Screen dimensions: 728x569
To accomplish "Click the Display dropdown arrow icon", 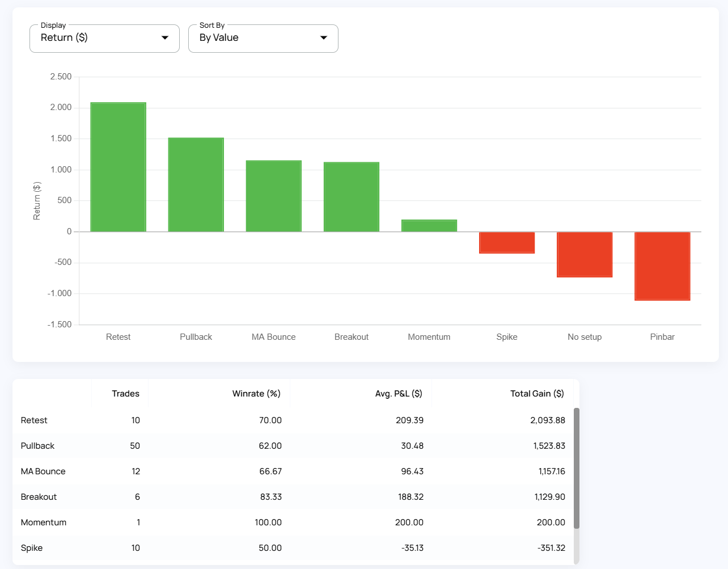I will (x=165, y=38).
